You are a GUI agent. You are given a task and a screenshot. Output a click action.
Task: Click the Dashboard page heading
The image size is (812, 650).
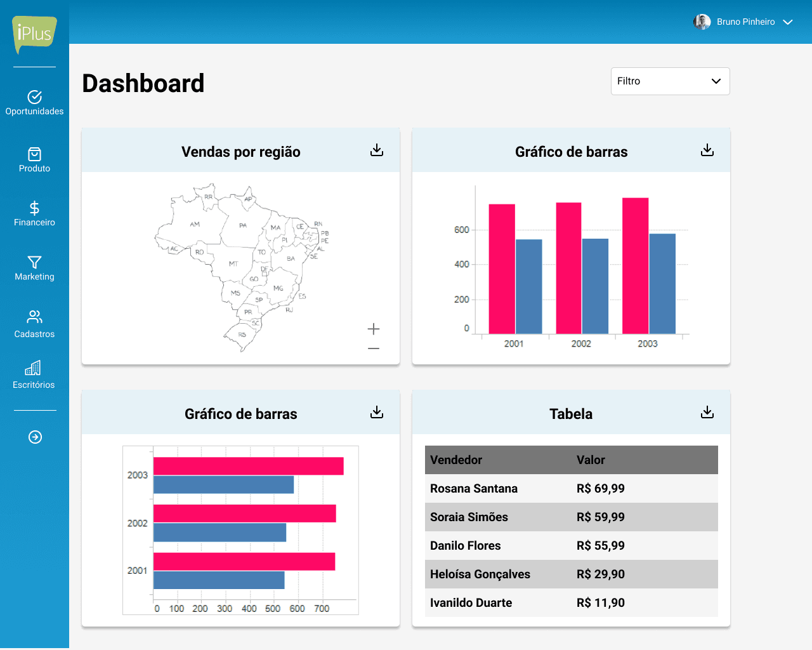(143, 83)
